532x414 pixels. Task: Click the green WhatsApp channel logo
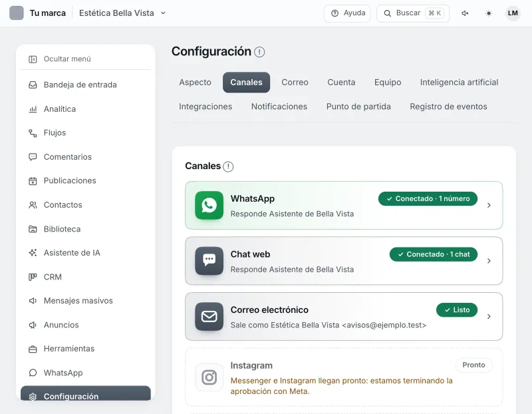click(209, 206)
